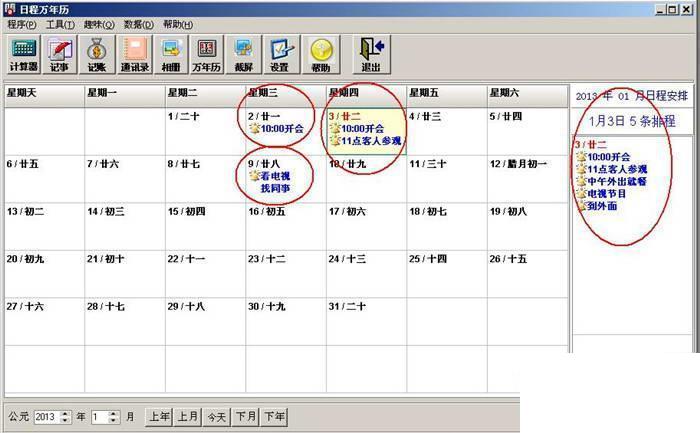
Task: Select the date cell 31 / 二十
Action: (366, 322)
